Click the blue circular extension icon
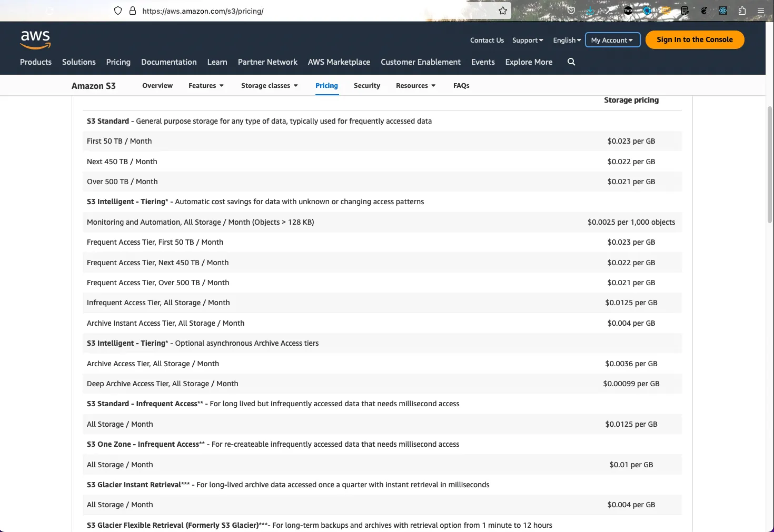 click(x=647, y=11)
